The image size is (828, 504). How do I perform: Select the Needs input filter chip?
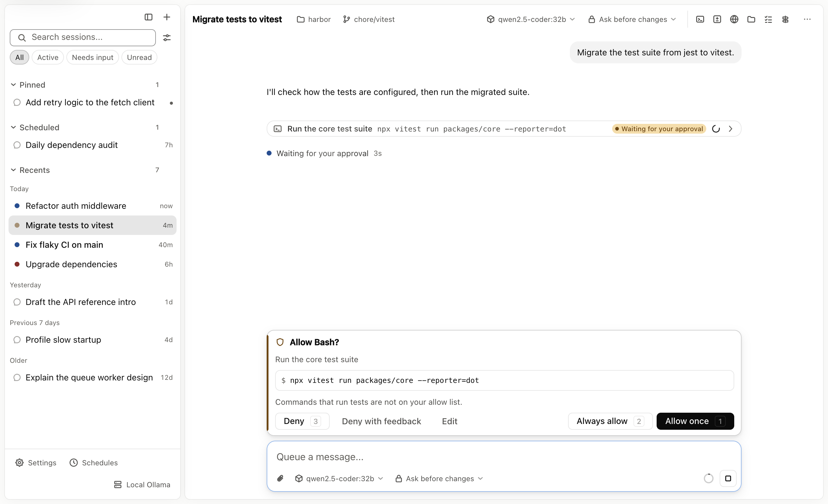(93, 58)
